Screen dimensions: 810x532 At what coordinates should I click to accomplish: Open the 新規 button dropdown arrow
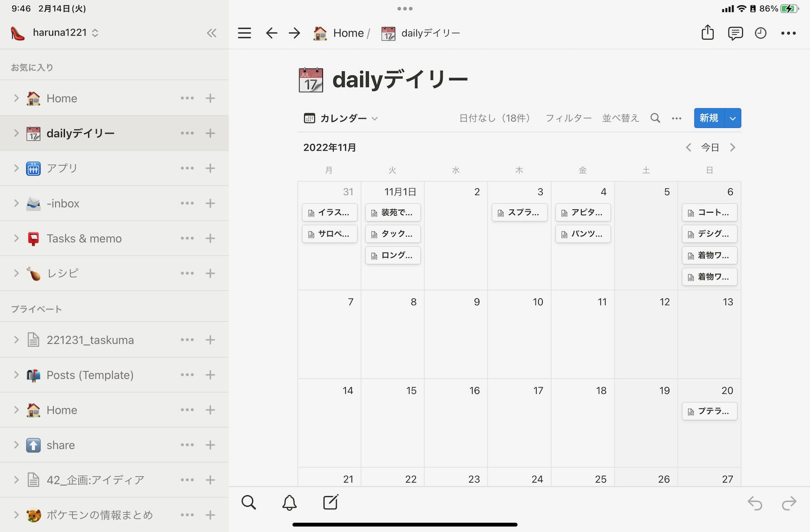[733, 118]
